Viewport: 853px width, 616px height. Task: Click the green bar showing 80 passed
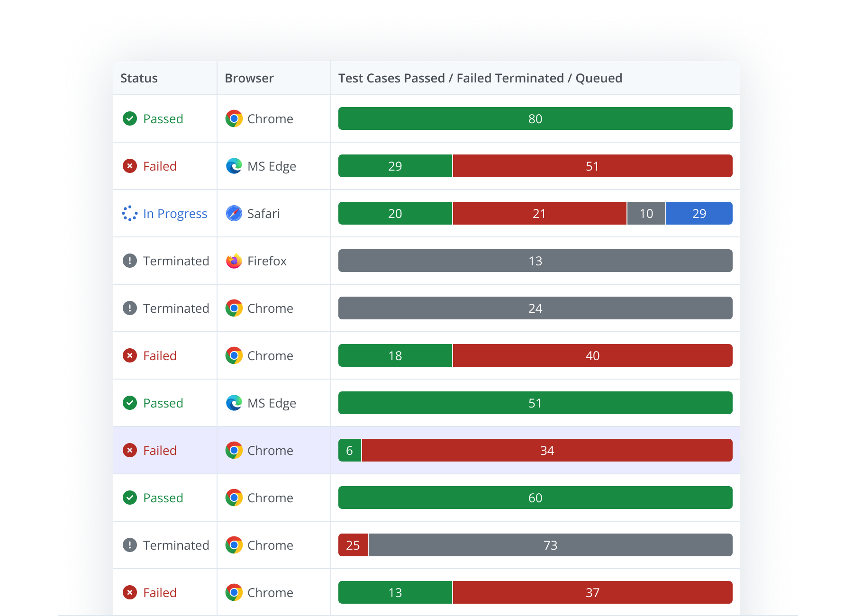tap(535, 118)
